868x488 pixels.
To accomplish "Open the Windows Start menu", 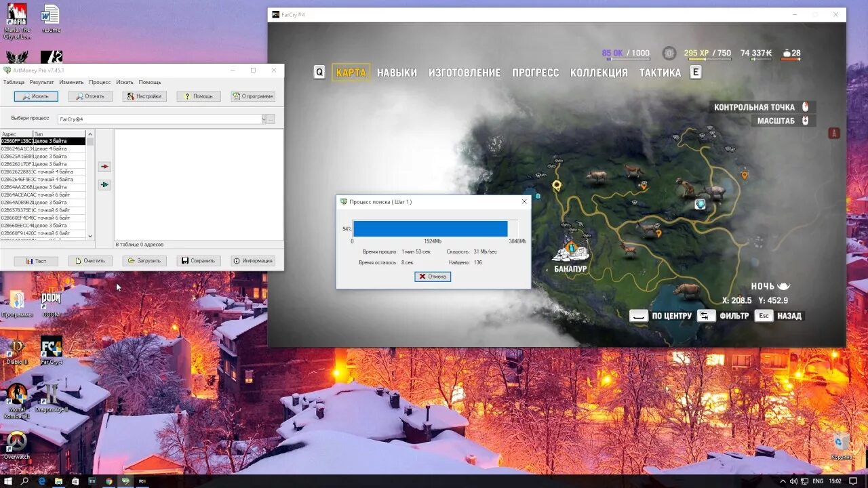I will [8, 481].
